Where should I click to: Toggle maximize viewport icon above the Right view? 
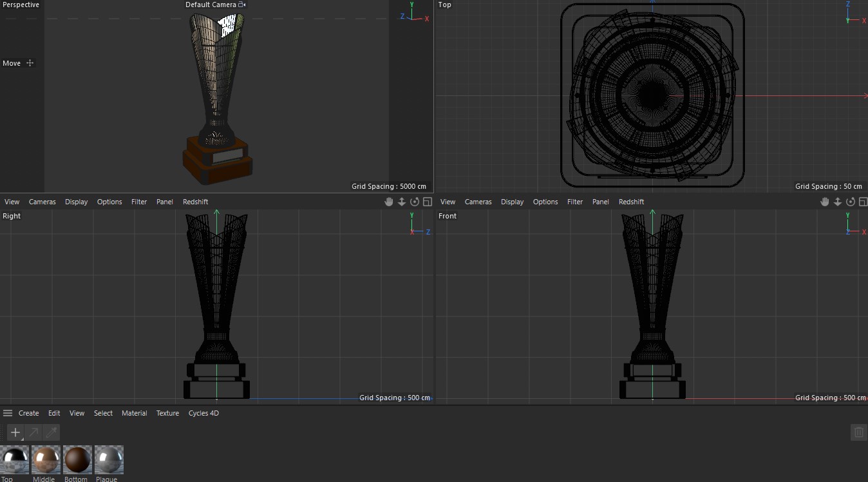click(x=427, y=202)
